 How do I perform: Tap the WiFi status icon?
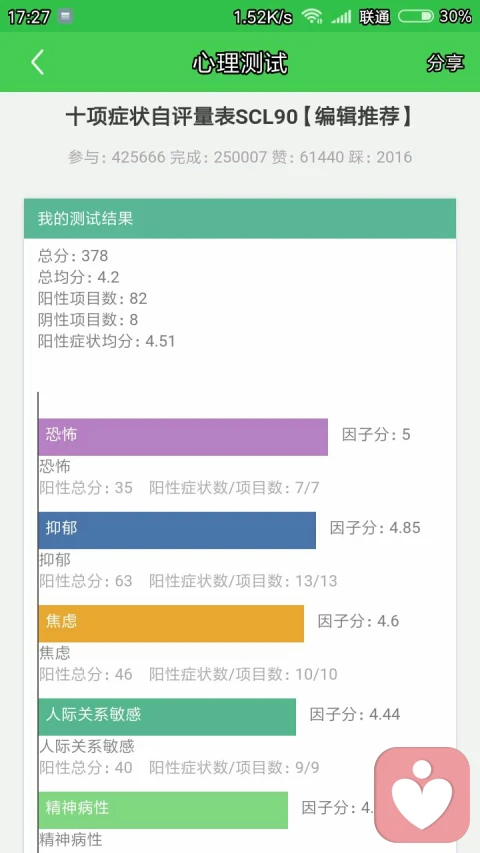[312, 16]
